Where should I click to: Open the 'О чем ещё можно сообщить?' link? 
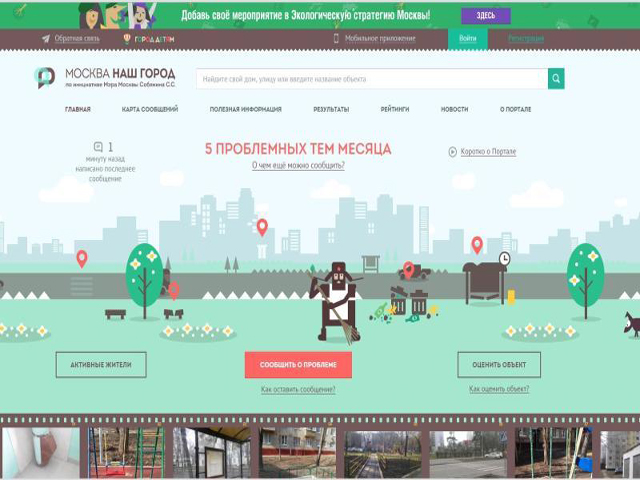tap(298, 165)
